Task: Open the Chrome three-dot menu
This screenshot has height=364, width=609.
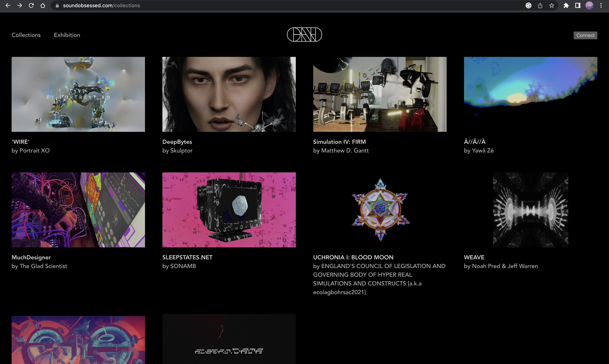Action: coord(601,5)
